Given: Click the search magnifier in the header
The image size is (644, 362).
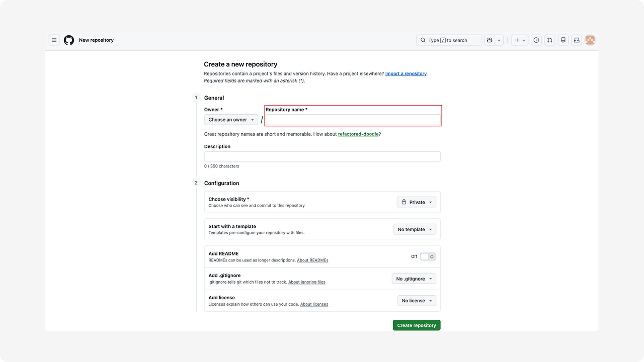Looking at the screenshot, I should tap(423, 40).
